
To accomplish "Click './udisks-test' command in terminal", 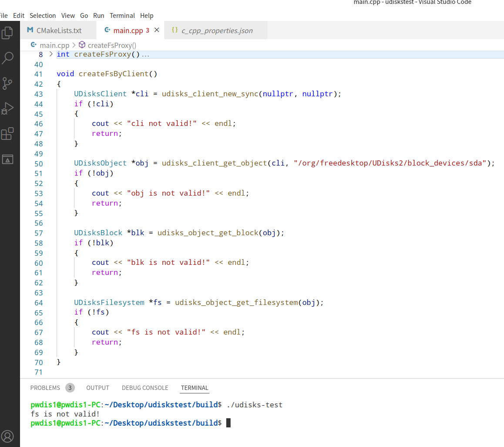I will [x=255, y=404].
